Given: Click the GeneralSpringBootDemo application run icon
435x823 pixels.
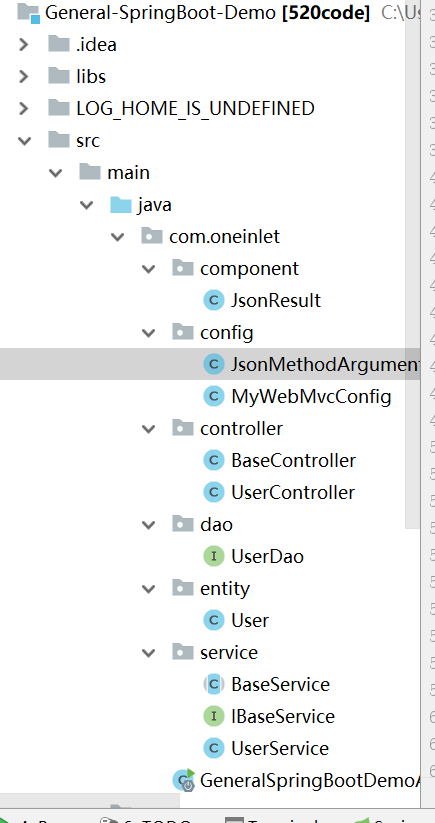Looking at the screenshot, I should (184, 780).
